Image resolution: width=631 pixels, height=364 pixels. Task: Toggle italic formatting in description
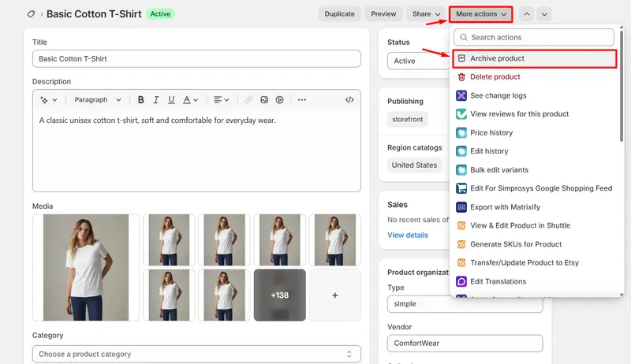[155, 99]
